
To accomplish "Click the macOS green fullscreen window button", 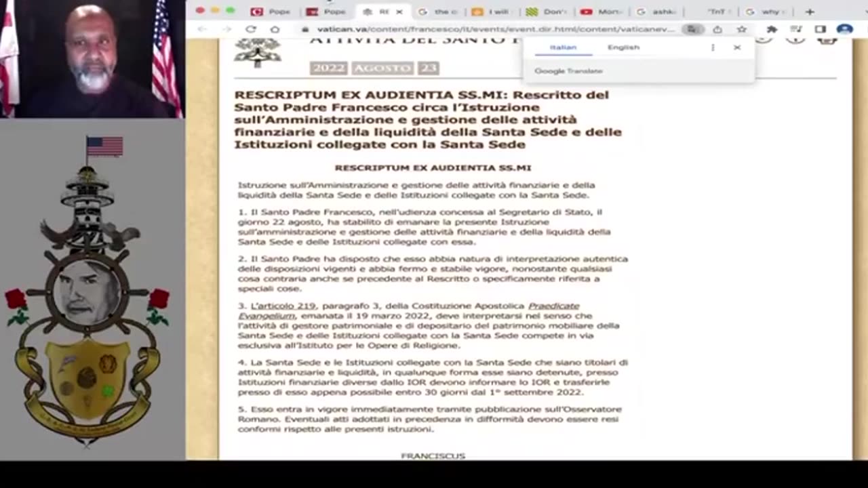I will (x=231, y=11).
